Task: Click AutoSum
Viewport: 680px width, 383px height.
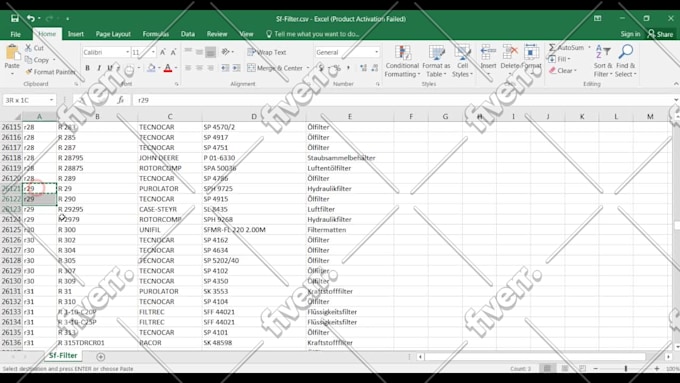Action: click(x=566, y=47)
